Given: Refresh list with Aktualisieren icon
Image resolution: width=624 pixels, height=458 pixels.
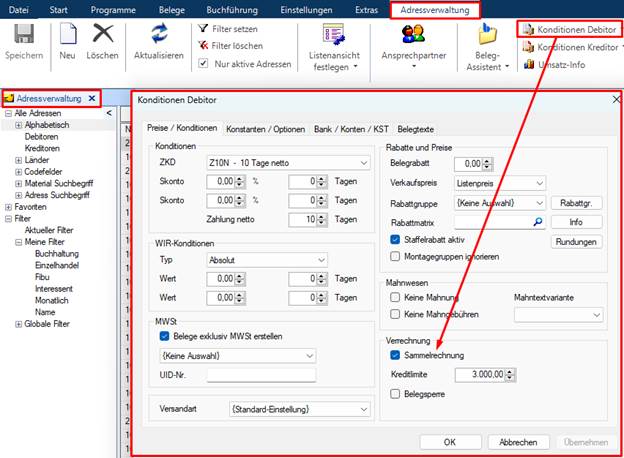Looking at the screenshot, I should [159, 34].
